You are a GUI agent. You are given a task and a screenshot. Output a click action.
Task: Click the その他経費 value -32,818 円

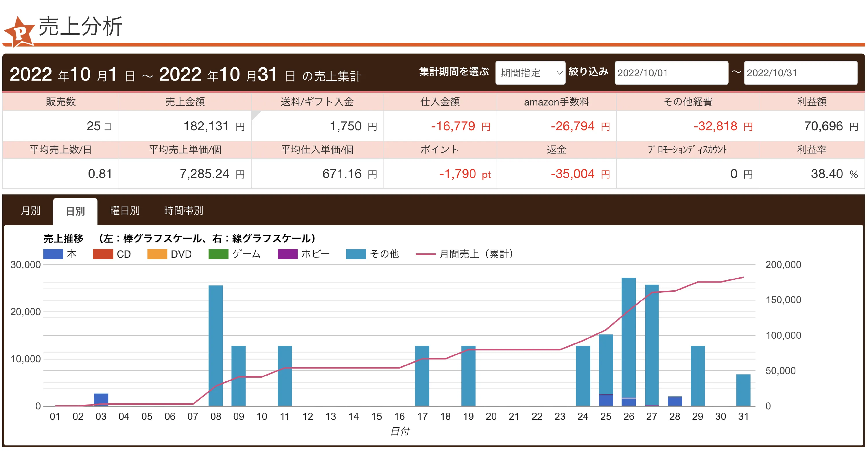(723, 126)
